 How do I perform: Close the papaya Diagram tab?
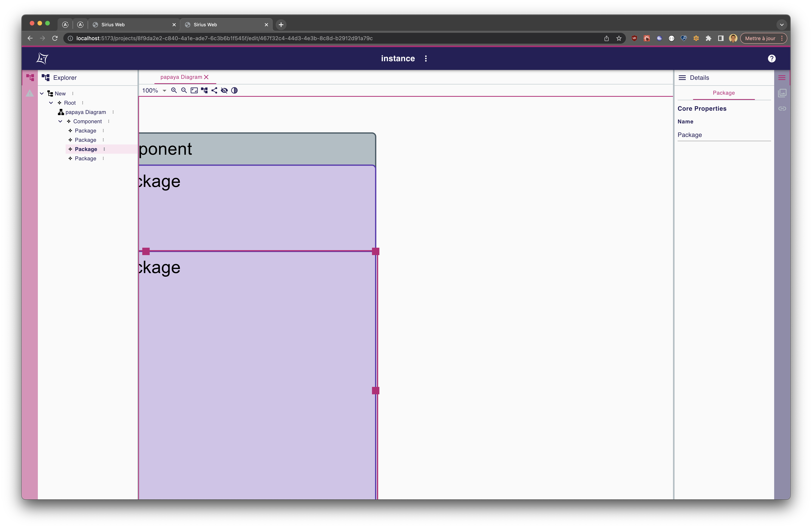pos(206,77)
